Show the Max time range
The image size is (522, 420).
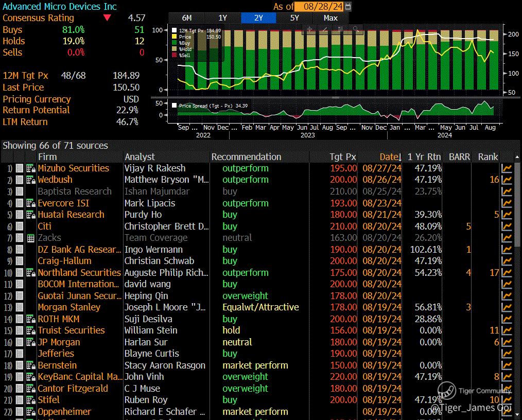click(330, 17)
